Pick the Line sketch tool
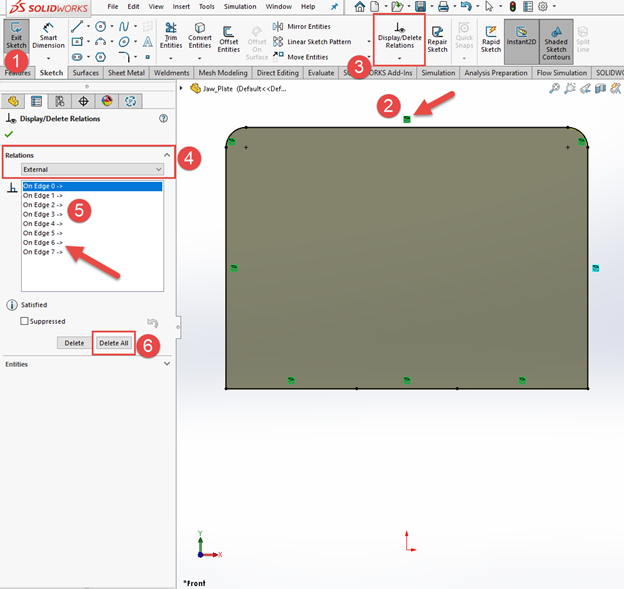Viewport: 624px width, 589px height. [77, 27]
